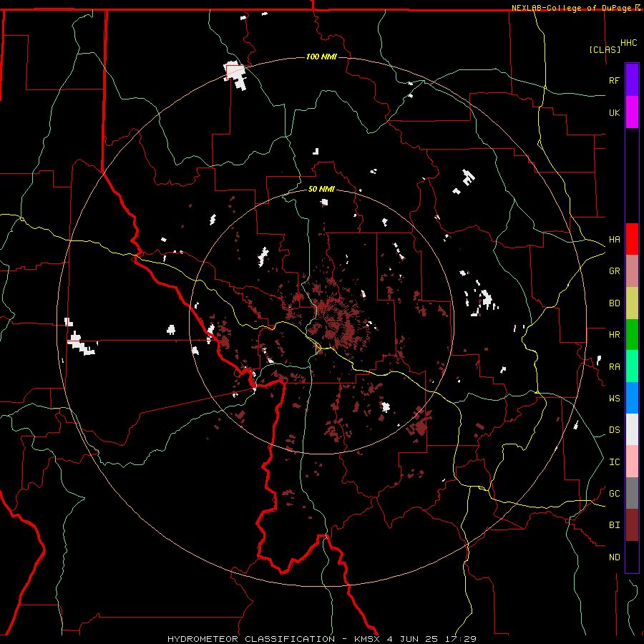Click the 'GR' legend label

tap(614, 271)
